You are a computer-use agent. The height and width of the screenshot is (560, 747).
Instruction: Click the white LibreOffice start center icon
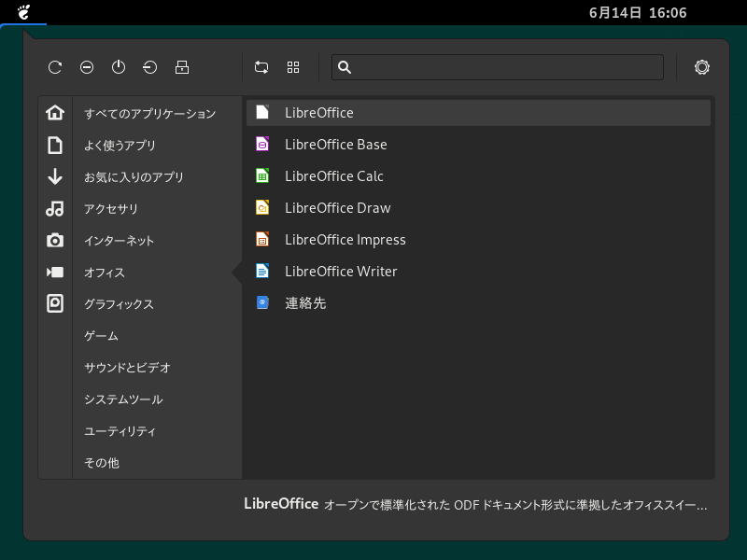[262, 112]
